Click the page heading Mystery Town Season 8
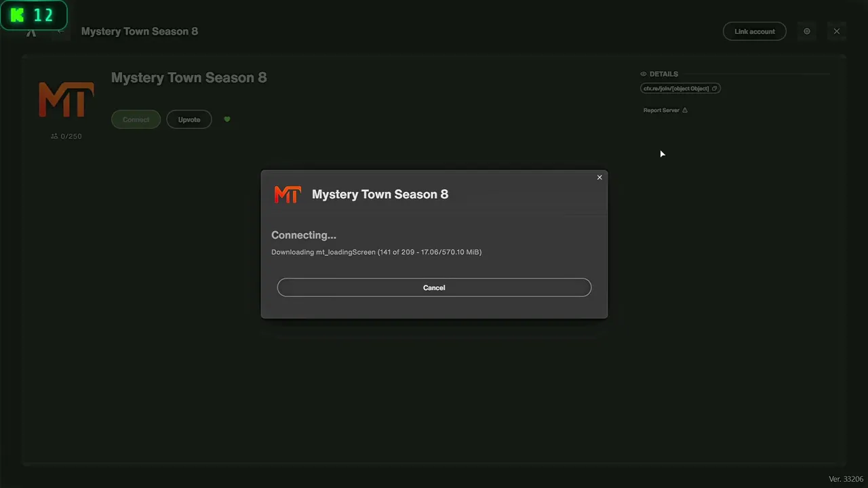This screenshot has height=488, width=868. tap(189, 77)
